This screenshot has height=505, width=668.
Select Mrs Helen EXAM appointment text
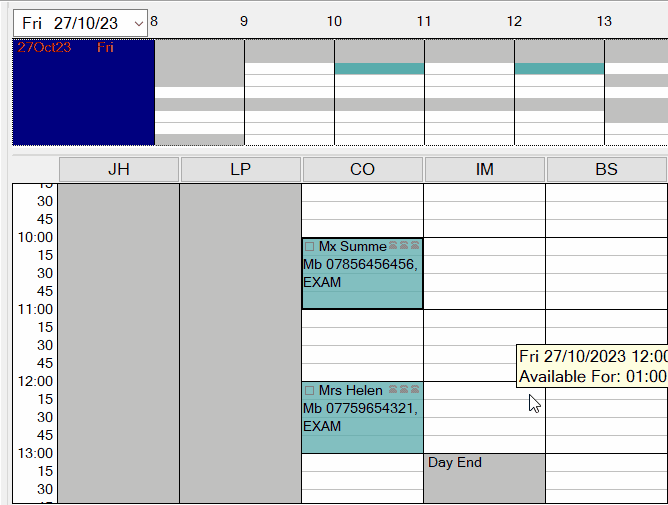322,426
